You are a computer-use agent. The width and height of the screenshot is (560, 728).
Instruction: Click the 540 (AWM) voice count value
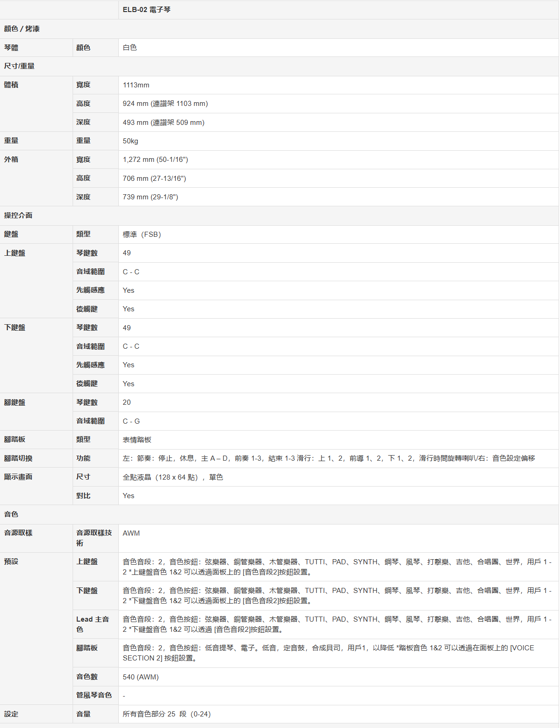coord(141,677)
